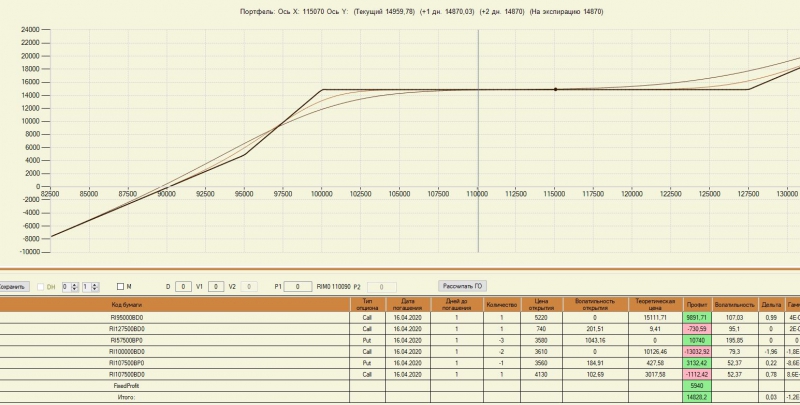Toggle the DH checkbox
Viewport: 800px width, 405px height.
pyautogui.click(x=40, y=287)
